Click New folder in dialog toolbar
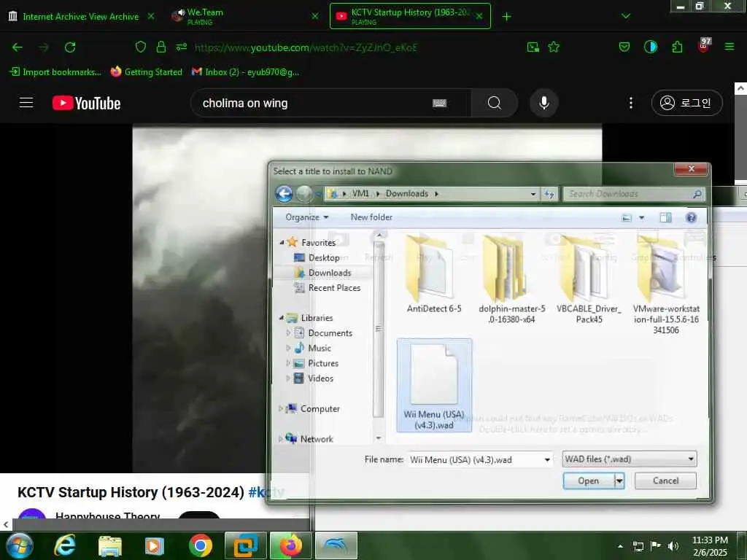This screenshot has width=747, height=560. coord(371,217)
